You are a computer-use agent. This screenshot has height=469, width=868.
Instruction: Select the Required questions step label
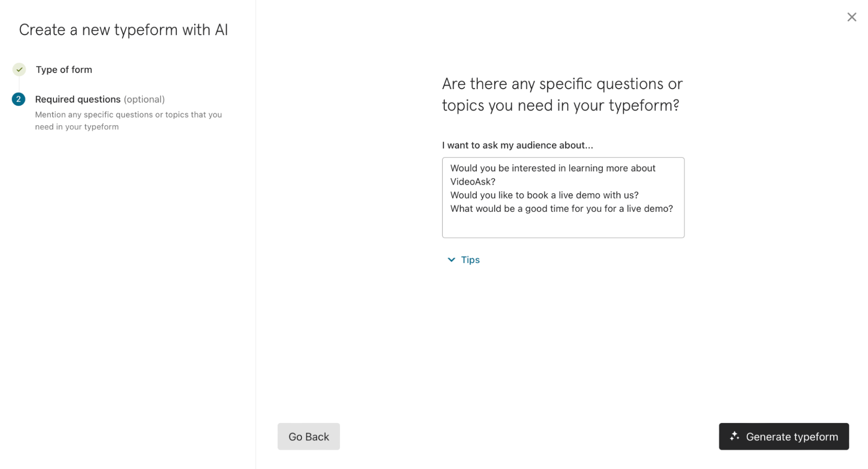point(78,99)
